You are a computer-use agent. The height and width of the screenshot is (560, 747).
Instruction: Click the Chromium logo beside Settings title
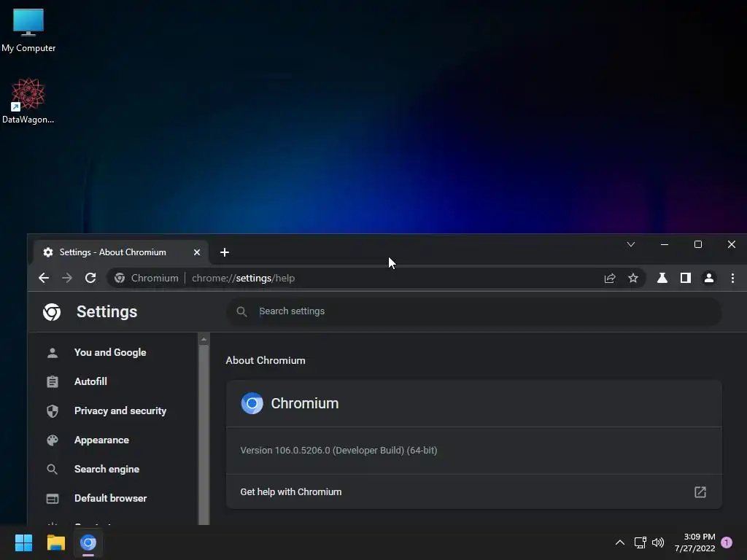pos(52,312)
